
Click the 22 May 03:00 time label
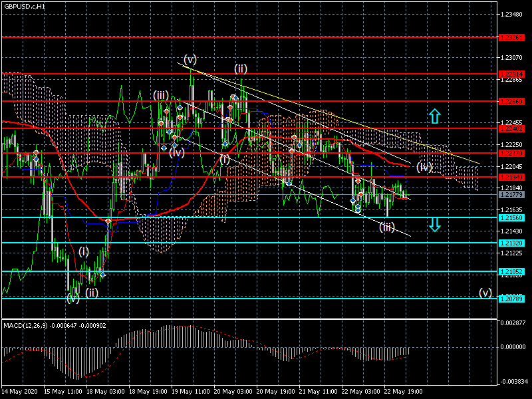tap(361, 392)
